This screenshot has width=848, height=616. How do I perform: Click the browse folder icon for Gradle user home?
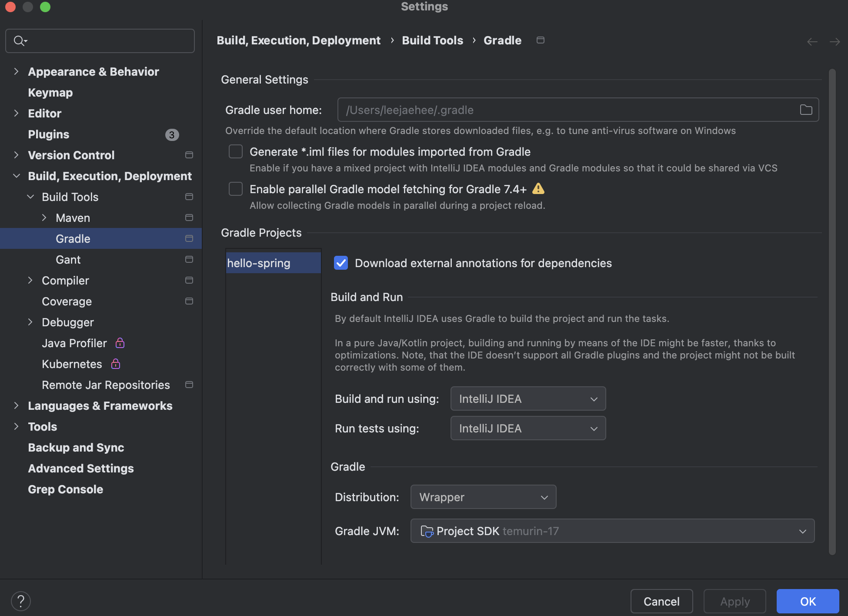806,110
